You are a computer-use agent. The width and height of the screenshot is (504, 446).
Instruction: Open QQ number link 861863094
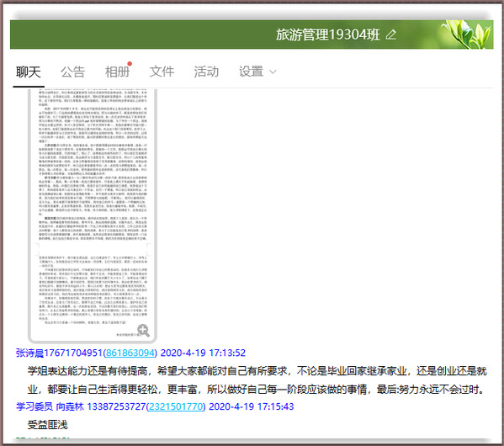[x=130, y=353]
